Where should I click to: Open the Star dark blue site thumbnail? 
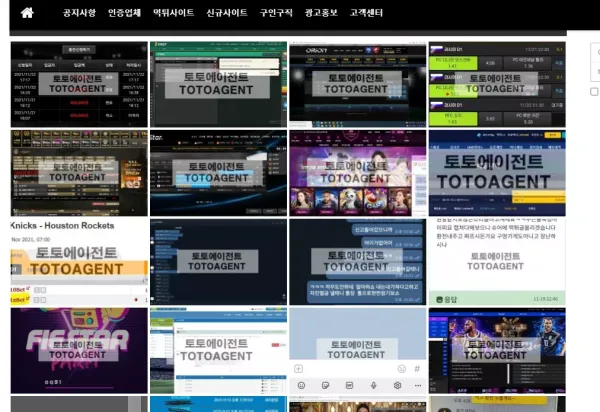pos(218,173)
